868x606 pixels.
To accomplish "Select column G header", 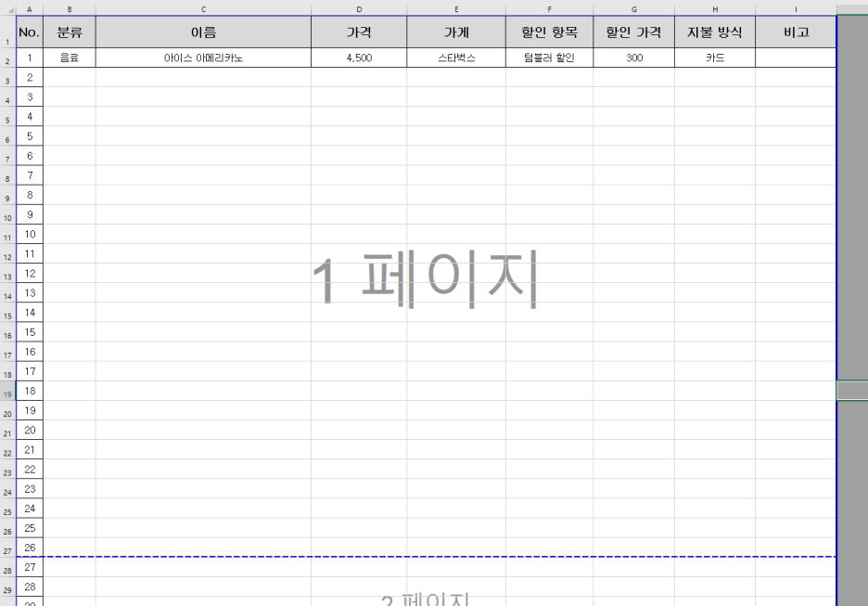I will (x=633, y=9).
